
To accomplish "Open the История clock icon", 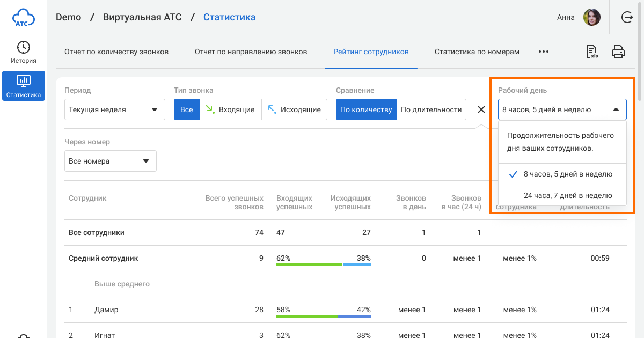I will click(x=24, y=47).
